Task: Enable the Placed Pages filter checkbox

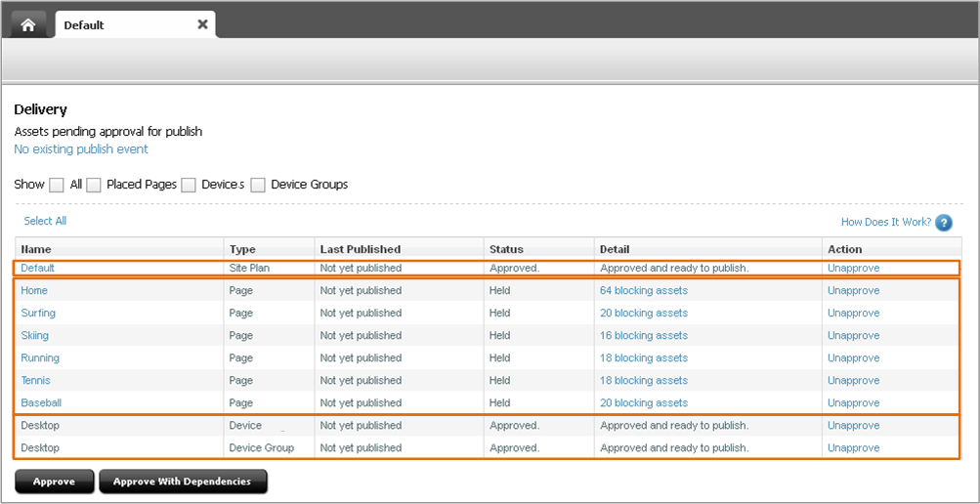Action: 94,185
